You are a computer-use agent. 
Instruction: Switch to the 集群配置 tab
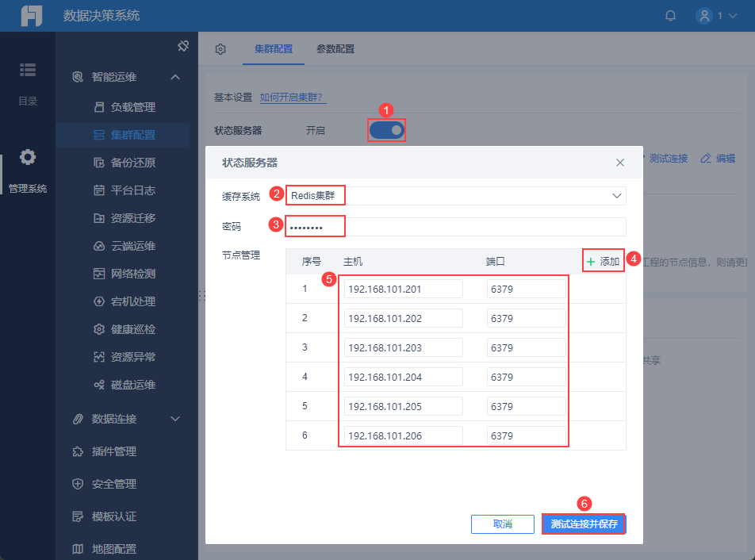(x=274, y=49)
